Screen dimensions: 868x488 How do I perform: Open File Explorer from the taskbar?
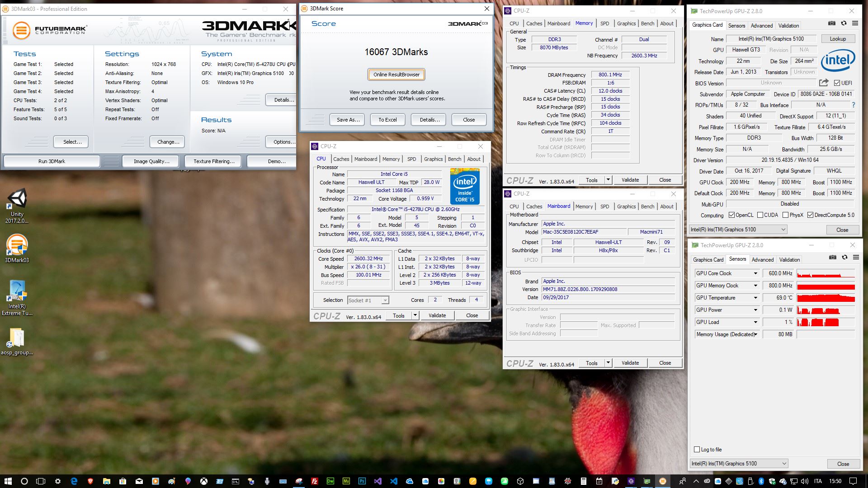(x=107, y=481)
